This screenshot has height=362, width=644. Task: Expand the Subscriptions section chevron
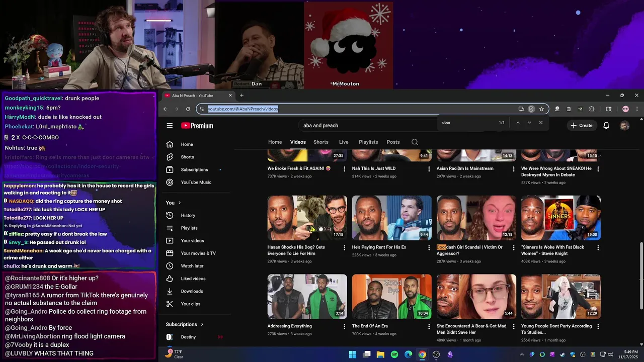tap(202, 324)
